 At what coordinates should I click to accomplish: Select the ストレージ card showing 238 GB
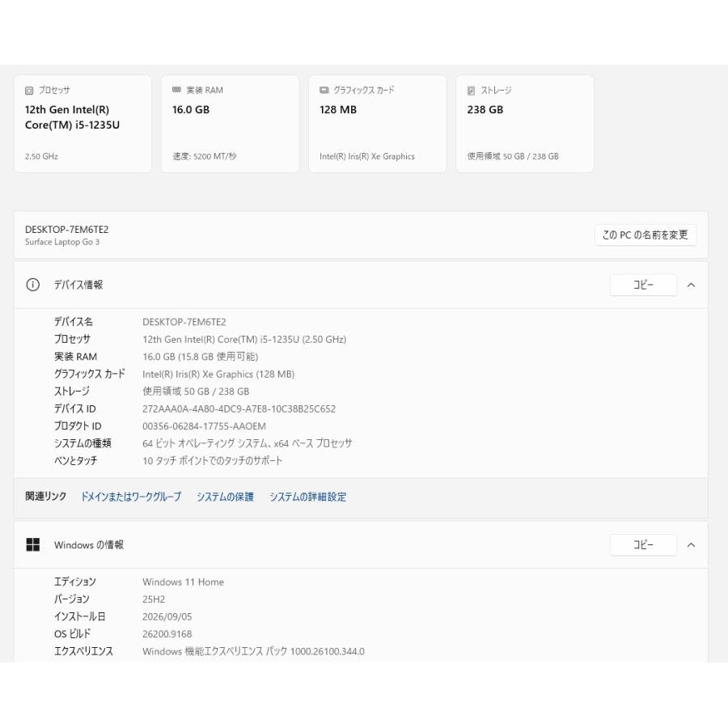click(525, 124)
